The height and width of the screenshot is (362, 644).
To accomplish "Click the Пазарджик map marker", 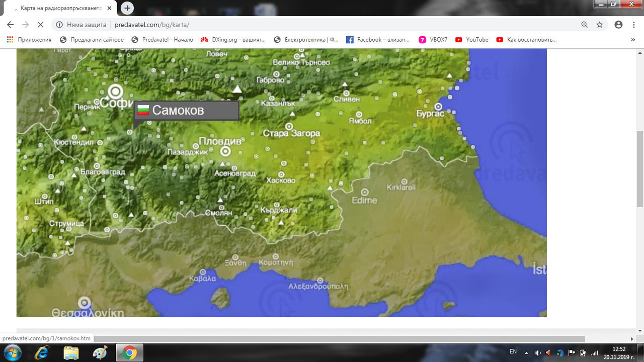I will (x=196, y=146).
